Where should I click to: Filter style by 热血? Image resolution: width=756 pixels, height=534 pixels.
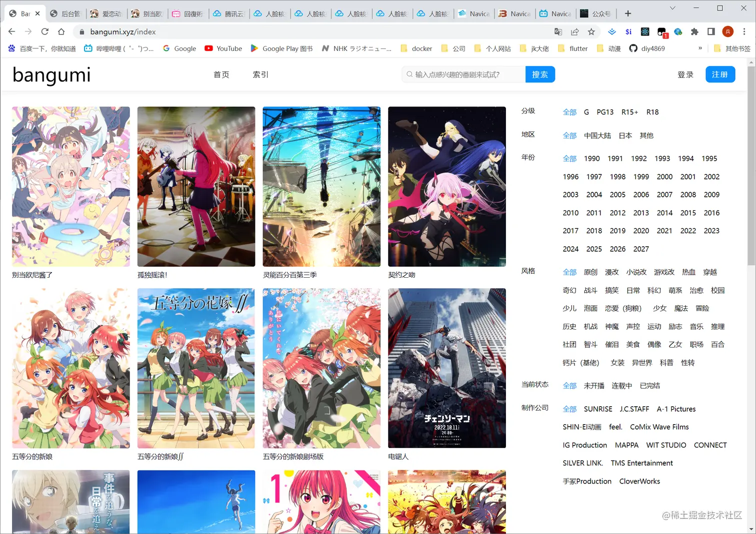(688, 272)
